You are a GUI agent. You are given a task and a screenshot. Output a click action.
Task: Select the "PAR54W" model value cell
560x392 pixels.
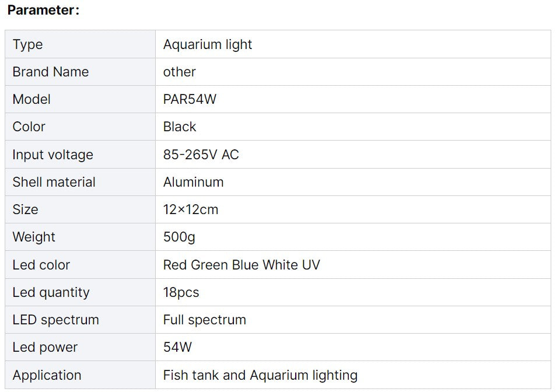tap(190, 100)
